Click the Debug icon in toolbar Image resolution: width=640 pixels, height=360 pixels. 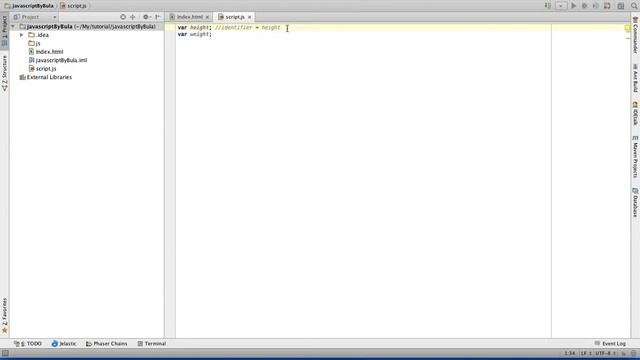[x=584, y=6]
